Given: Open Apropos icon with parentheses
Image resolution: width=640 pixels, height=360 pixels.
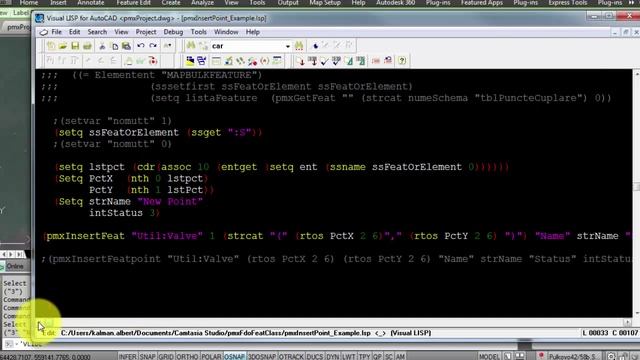Looking at the screenshot, I should [264, 61].
